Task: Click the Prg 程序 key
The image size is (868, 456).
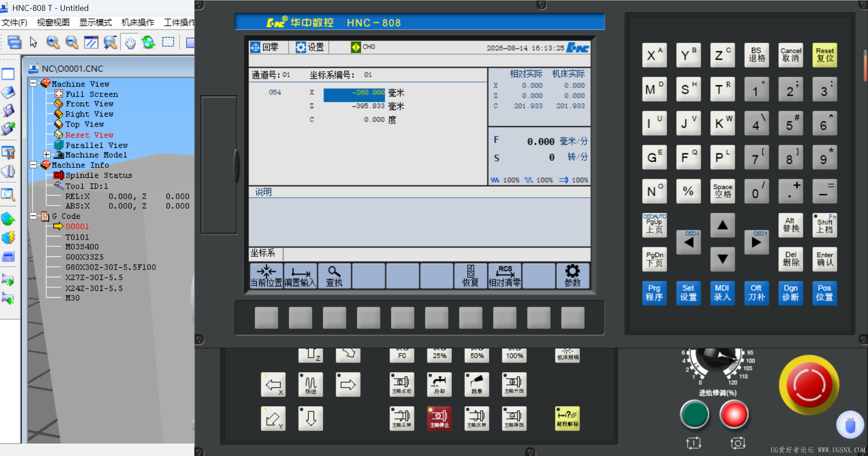Action: [x=654, y=293]
